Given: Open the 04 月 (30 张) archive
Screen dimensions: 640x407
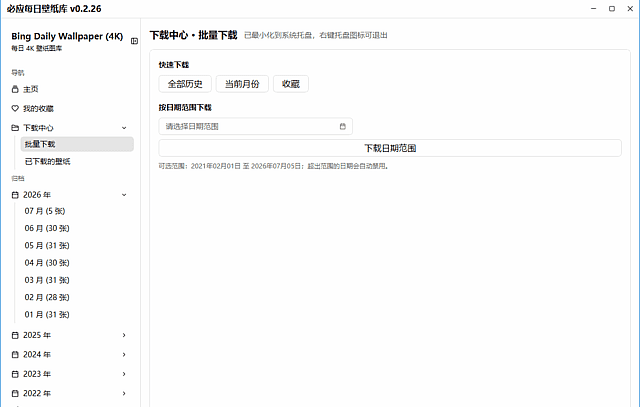Looking at the screenshot, I should tap(77, 263).
